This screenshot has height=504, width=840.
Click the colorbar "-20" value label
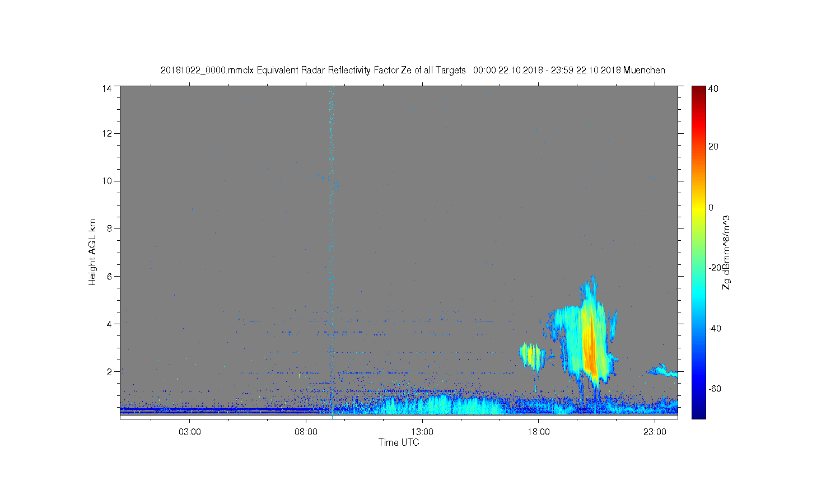click(x=715, y=268)
